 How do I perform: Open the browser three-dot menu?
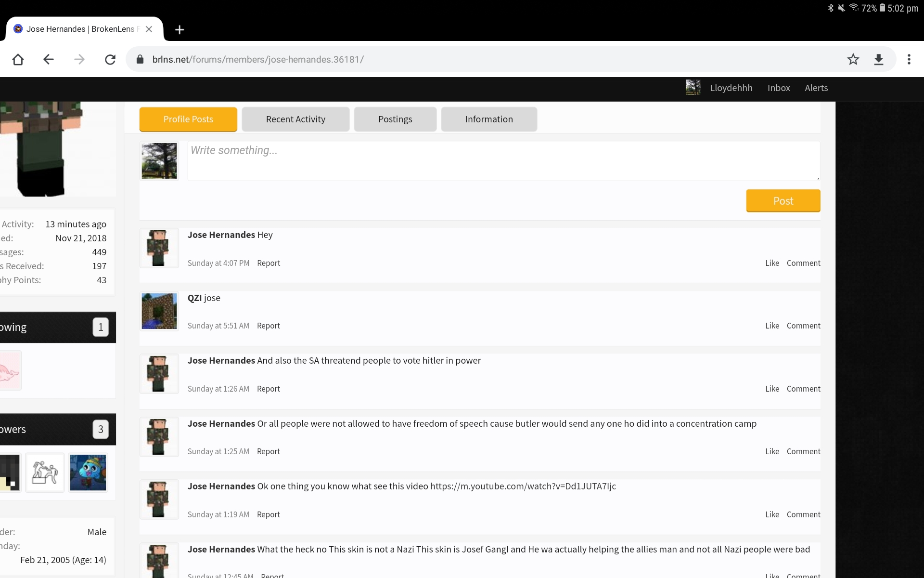pos(909,59)
